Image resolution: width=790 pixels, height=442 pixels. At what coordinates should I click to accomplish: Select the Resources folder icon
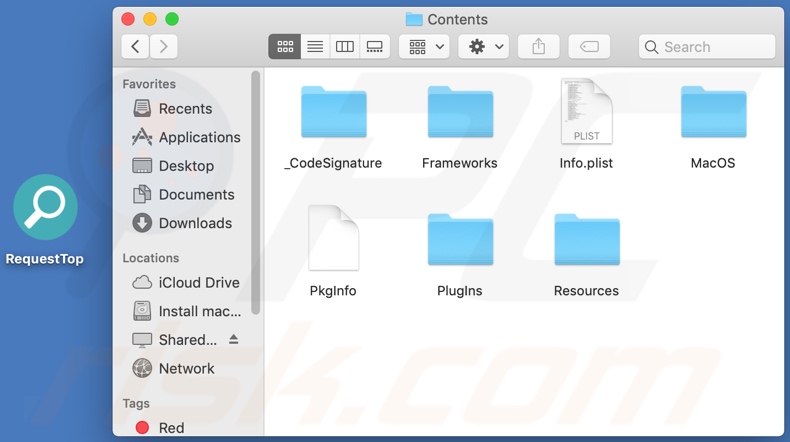click(587, 239)
